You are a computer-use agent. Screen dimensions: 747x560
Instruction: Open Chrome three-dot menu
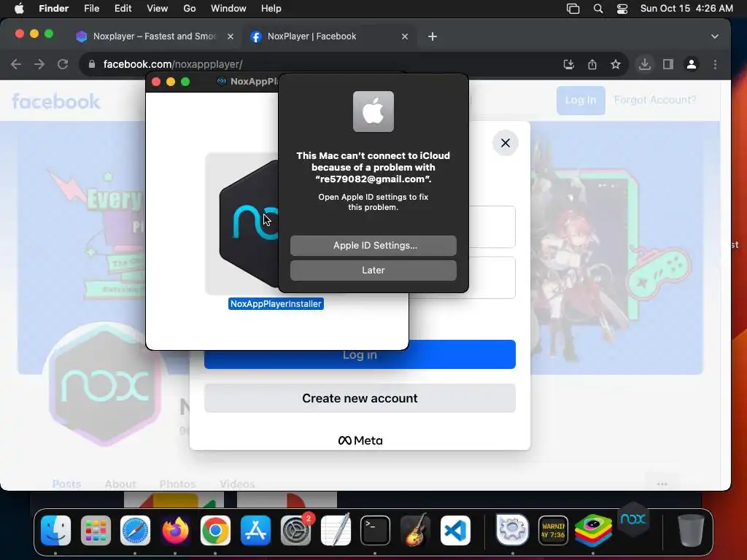(715, 64)
